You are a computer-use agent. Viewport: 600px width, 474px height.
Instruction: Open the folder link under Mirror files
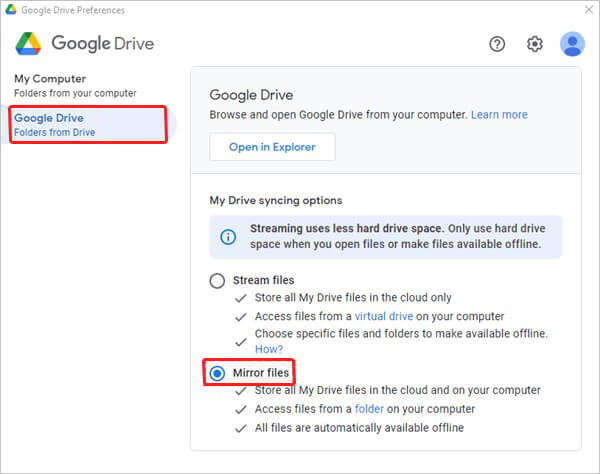pyautogui.click(x=369, y=409)
